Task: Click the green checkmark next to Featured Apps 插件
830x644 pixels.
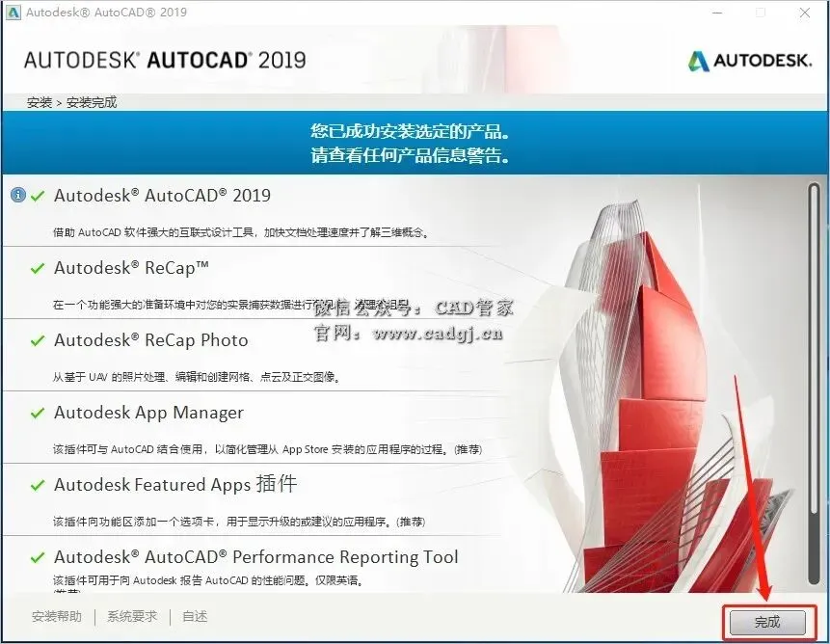Action: pyautogui.click(x=38, y=485)
